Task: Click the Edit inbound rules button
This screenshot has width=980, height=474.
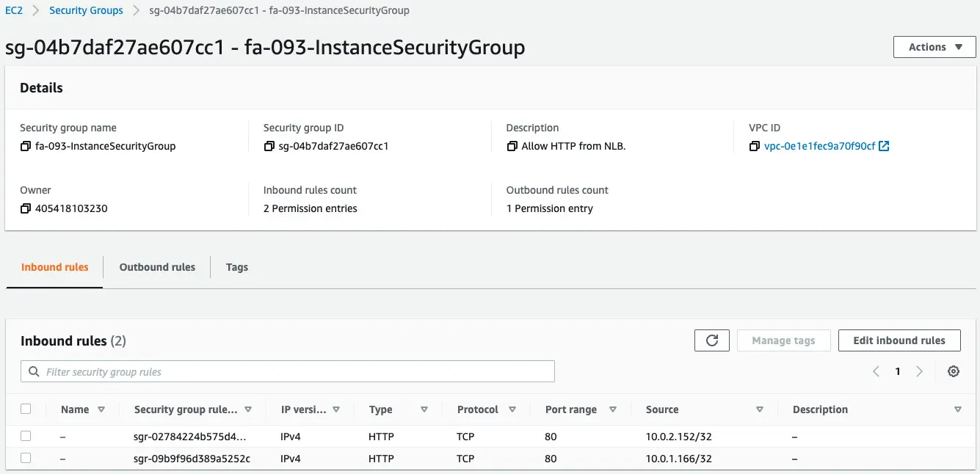Action: pos(899,340)
